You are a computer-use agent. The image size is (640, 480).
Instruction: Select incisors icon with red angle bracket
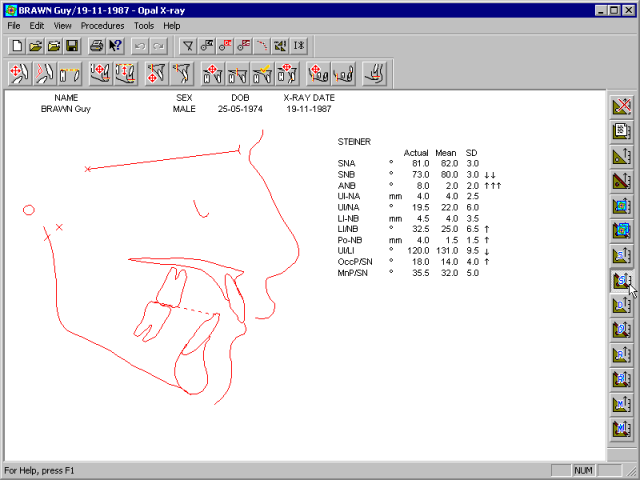click(x=45, y=74)
